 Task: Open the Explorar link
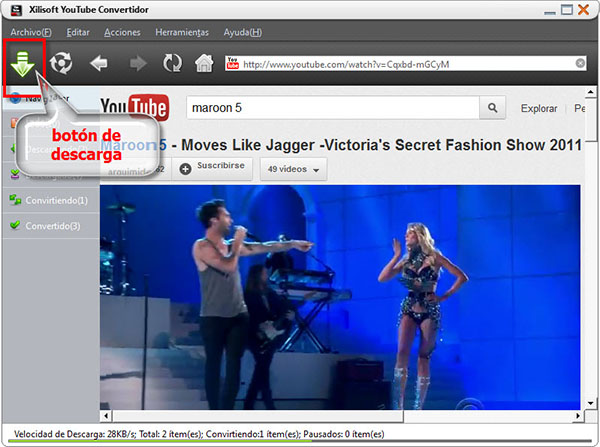[x=539, y=109]
